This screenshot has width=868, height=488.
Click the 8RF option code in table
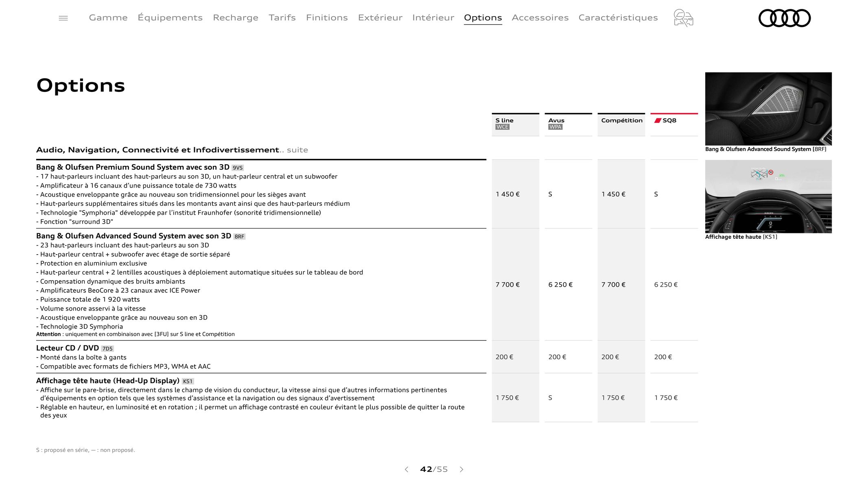point(239,237)
